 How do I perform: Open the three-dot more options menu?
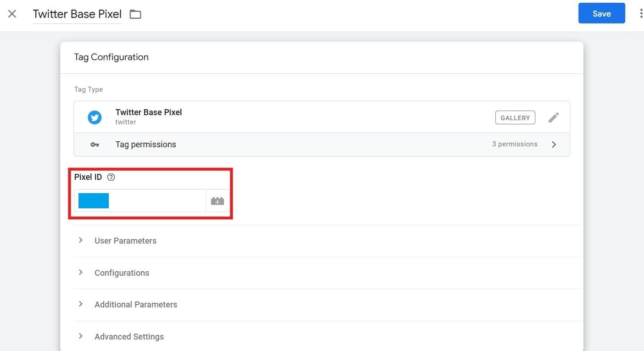tap(641, 14)
